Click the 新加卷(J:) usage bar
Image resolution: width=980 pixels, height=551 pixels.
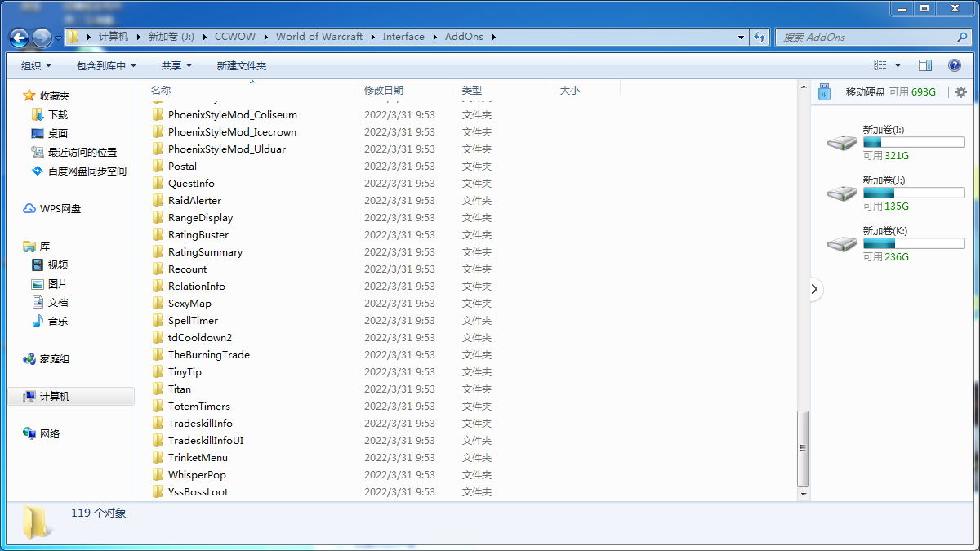913,193
